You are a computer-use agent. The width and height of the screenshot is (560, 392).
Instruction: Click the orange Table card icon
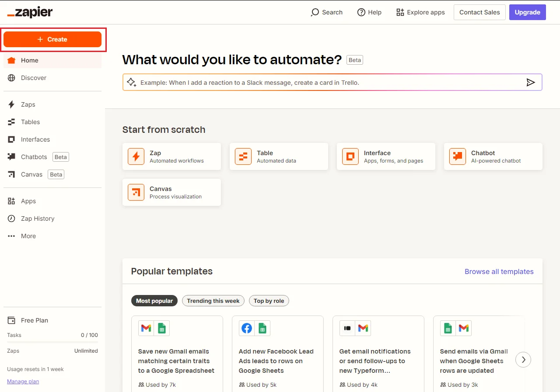(243, 156)
